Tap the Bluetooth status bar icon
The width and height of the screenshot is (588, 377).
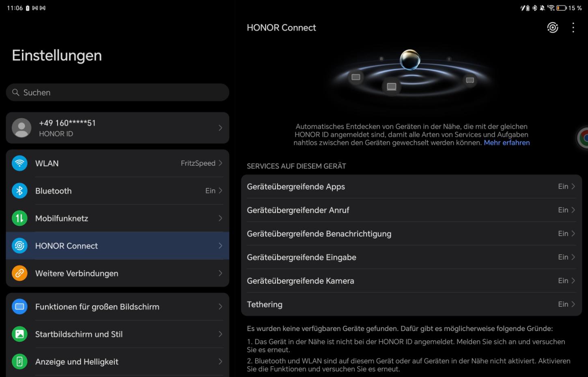pos(535,8)
